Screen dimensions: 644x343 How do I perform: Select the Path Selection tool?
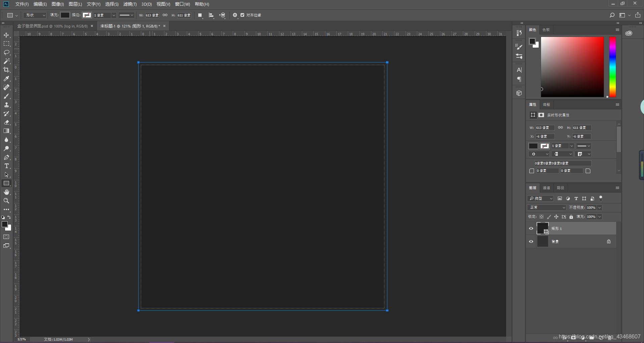coord(6,175)
